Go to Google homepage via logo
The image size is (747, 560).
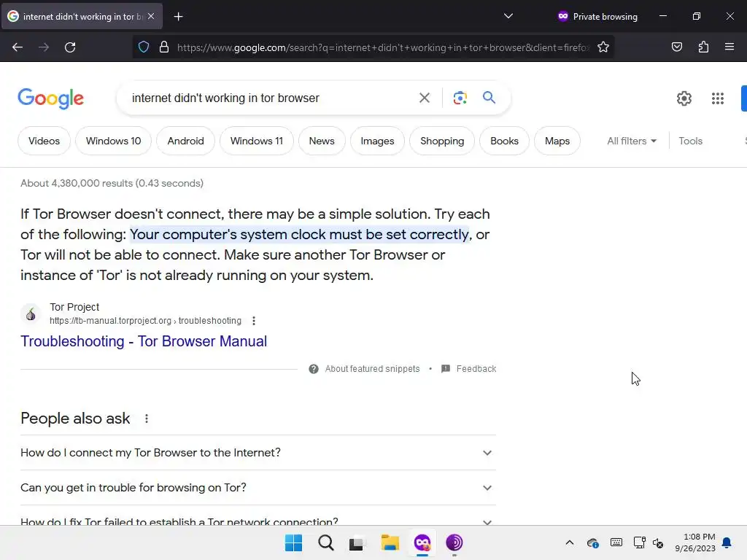(50, 98)
